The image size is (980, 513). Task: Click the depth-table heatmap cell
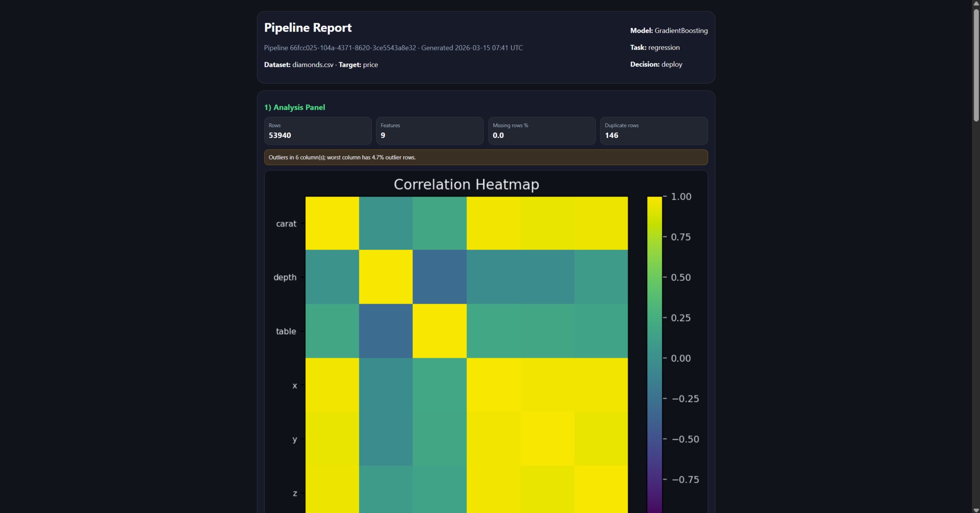[440, 277]
